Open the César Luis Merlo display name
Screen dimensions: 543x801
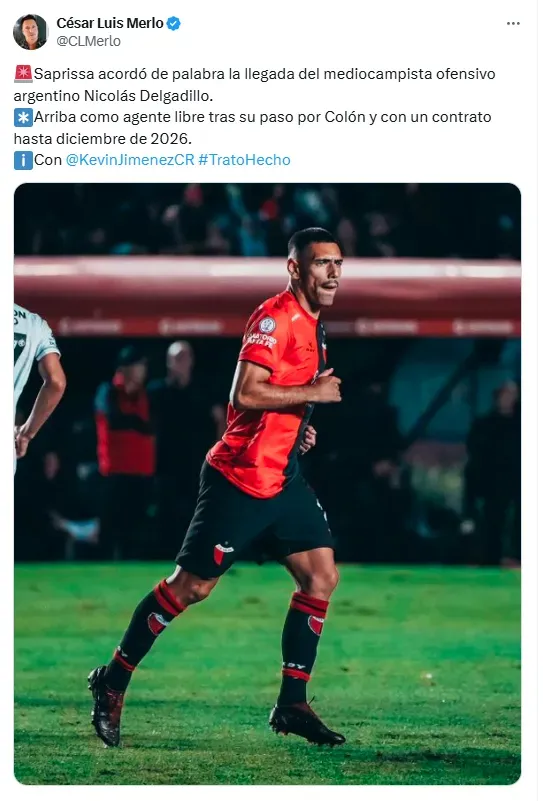pos(110,23)
